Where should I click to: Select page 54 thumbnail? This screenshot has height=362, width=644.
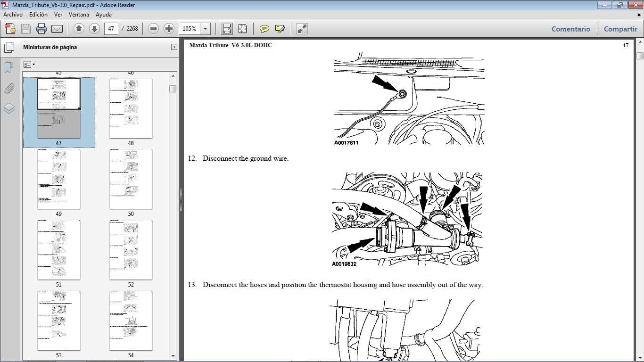tap(131, 321)
